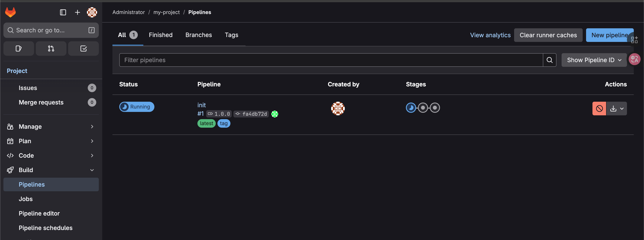Open the merge requests shortcut icon
Screen dimensions: 644x240
(x=51, y=49)
